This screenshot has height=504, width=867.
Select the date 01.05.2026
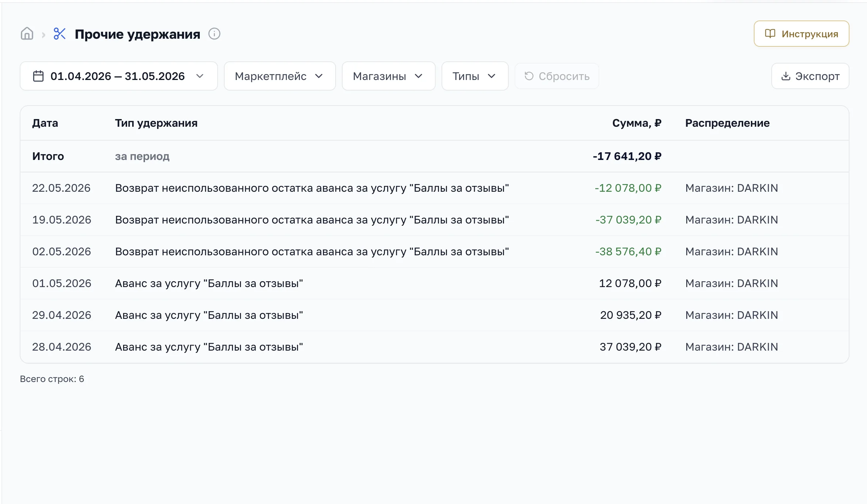coord(61,283)
